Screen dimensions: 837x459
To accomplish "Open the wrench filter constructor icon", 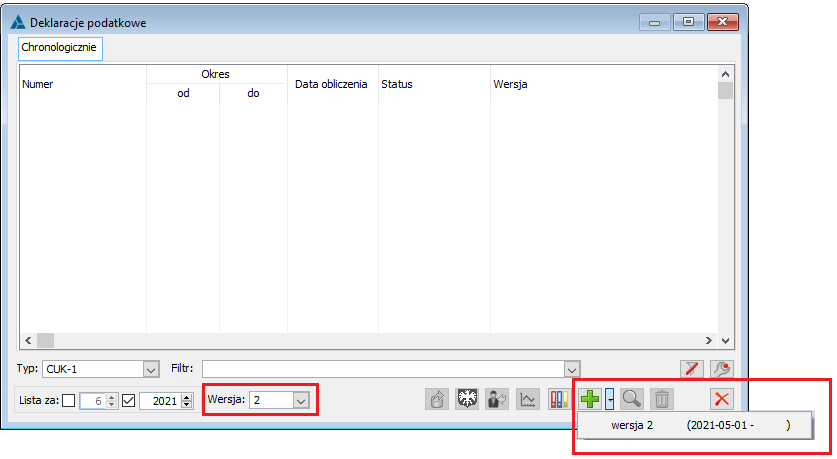I will [722, 369].
